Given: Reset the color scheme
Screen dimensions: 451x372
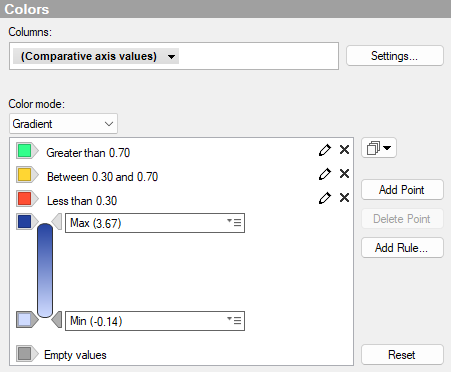Looking at the screenshot, I should [x=402, y=355].
